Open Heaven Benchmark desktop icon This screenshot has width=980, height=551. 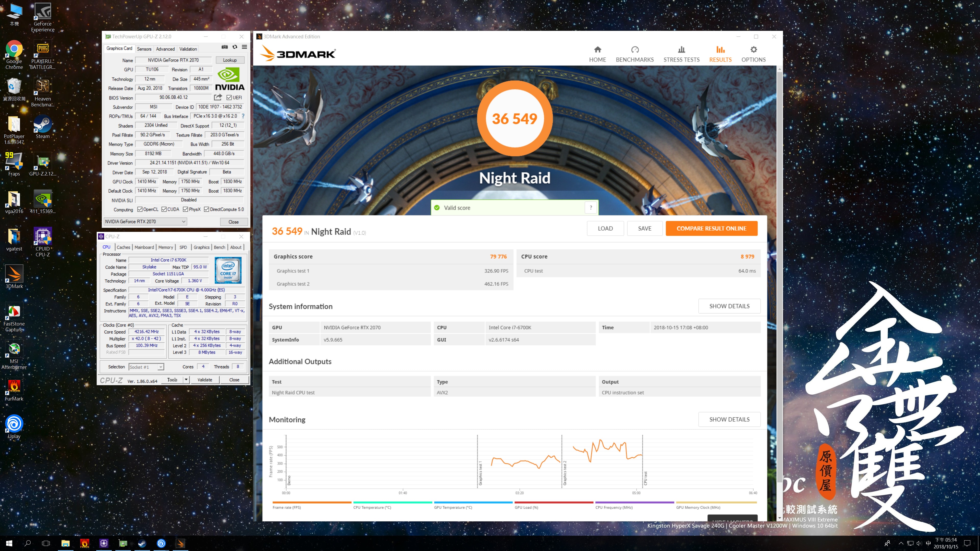[x=43, y=92]
